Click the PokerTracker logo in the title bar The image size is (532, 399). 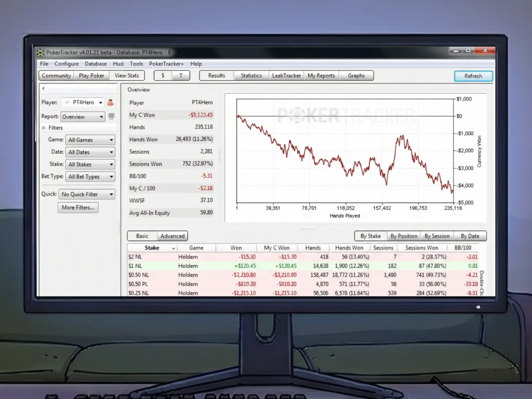pos(40,52)
